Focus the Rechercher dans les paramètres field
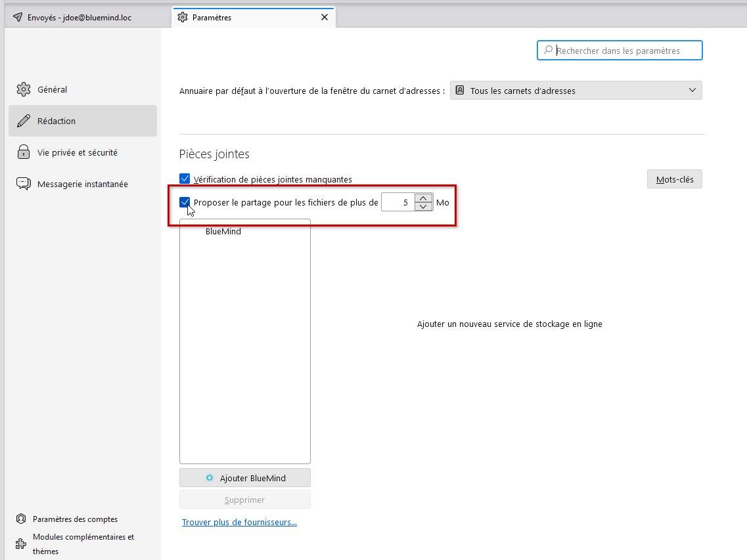Viewport: 747px width, 560px height. (624, 51)
